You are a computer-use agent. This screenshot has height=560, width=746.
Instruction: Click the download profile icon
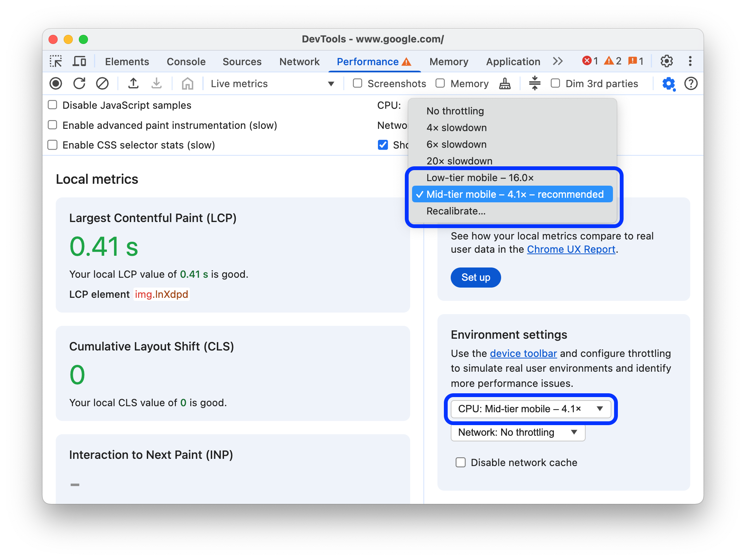click(x=155, y=83)
